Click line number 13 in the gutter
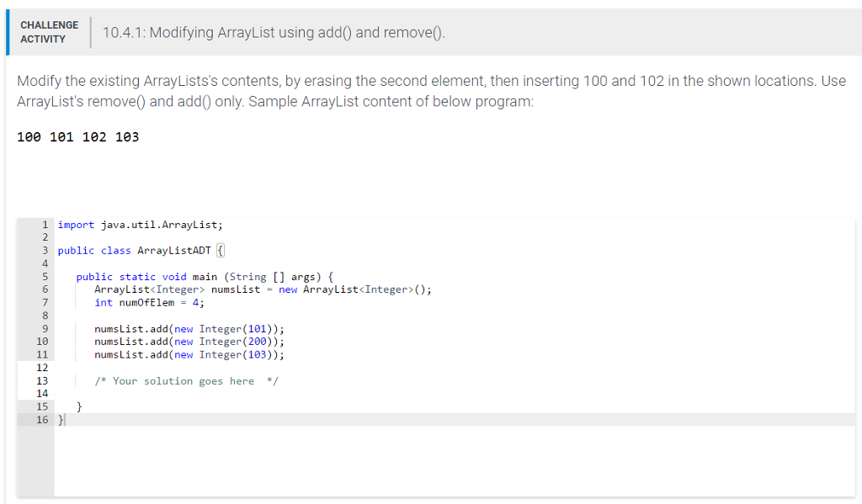The width and height of the screenshot is (862, 504). [41, 380]
